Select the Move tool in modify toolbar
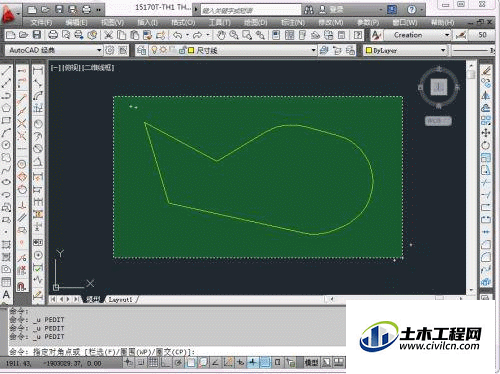 tap(486, 133)
